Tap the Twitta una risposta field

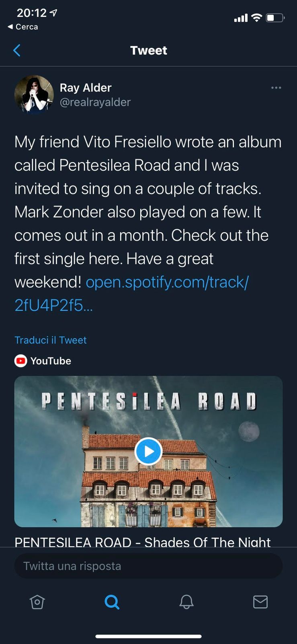point(148,566)
